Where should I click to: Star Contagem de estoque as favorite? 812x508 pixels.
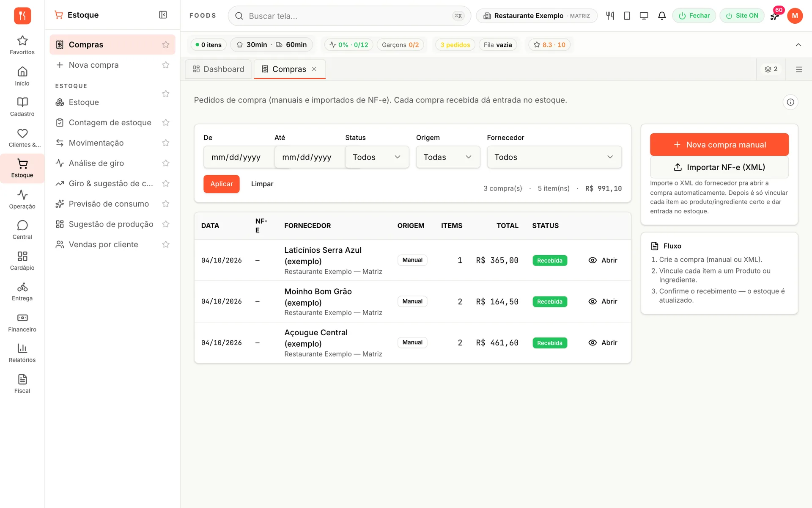166,122
